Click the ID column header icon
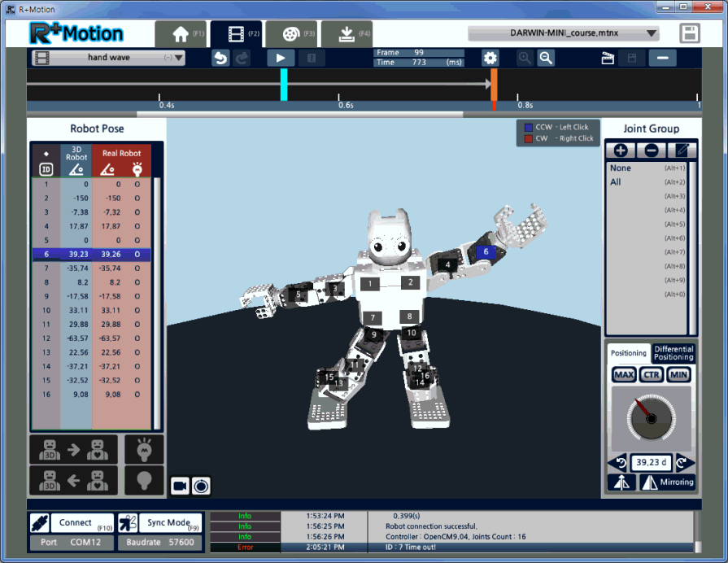 [46, 169]
